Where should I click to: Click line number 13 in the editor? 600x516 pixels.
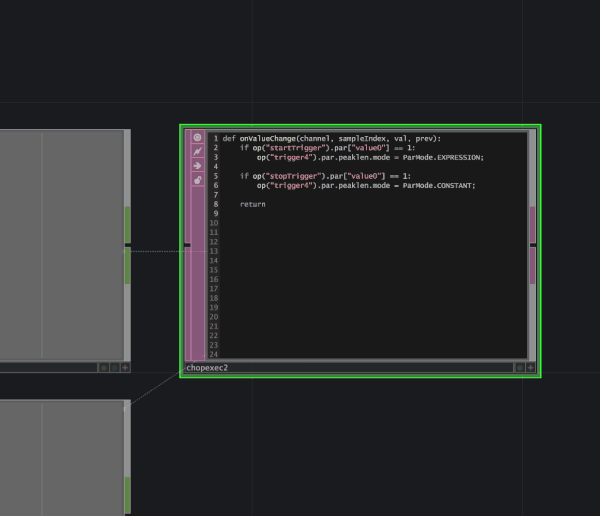[x=214, y=251]
